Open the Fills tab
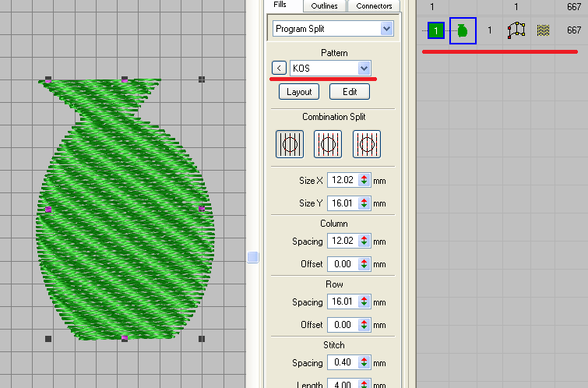This screenshot has height=388, width=588. click(x=281, y=5)
